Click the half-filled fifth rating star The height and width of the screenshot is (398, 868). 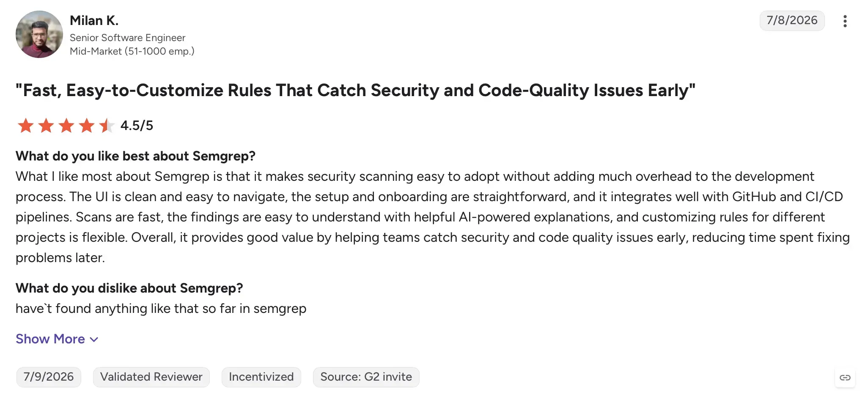point(107,126)
